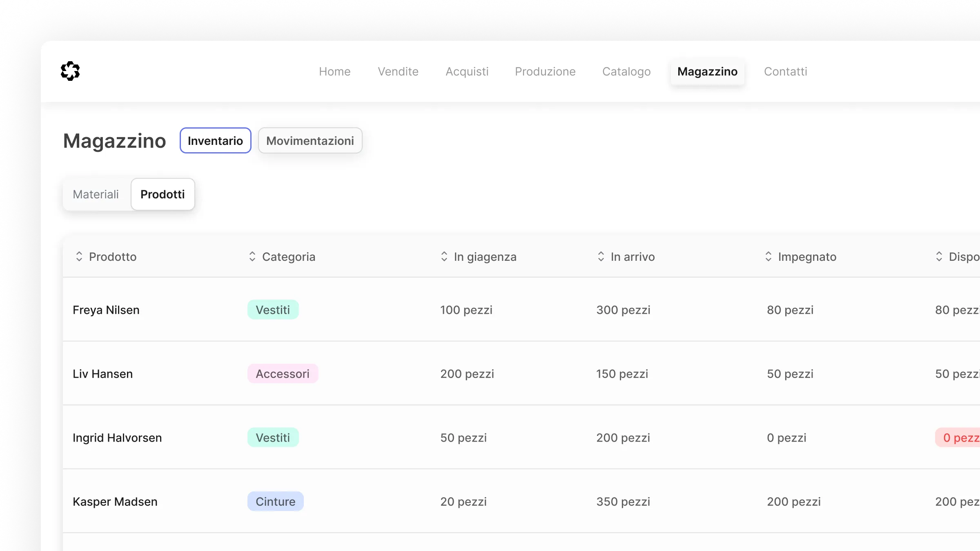This screenshot has width=980, height=551.
Task: Sort by Categoria column arrows
Action: tap(252, 256)
